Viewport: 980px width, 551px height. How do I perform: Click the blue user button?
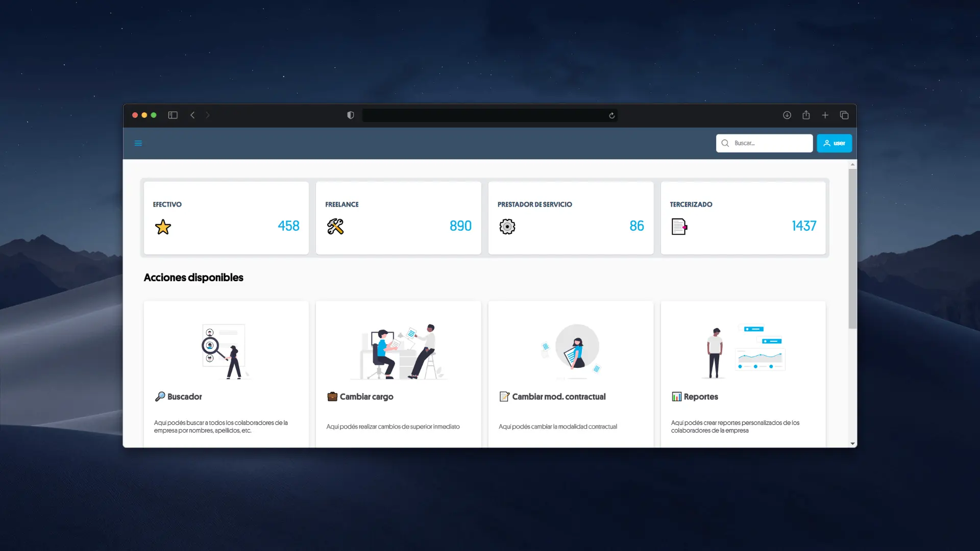click(834, 143)
